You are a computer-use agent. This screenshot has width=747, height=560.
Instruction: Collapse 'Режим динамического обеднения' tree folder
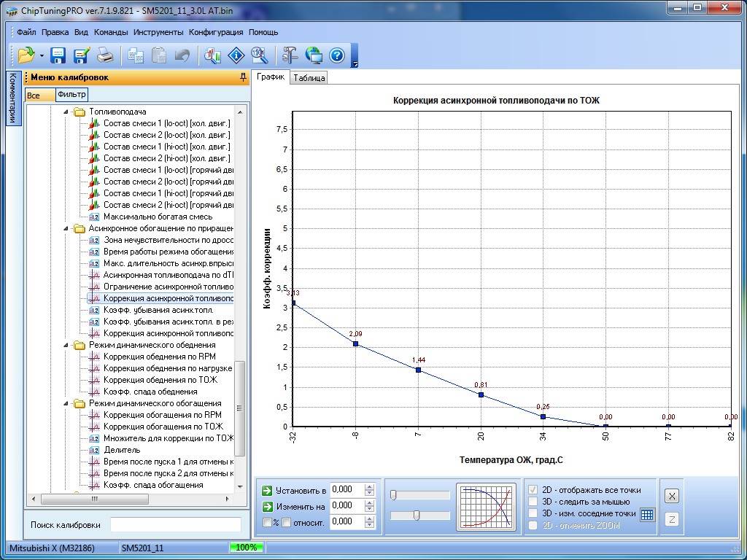(x=66, y=345)
